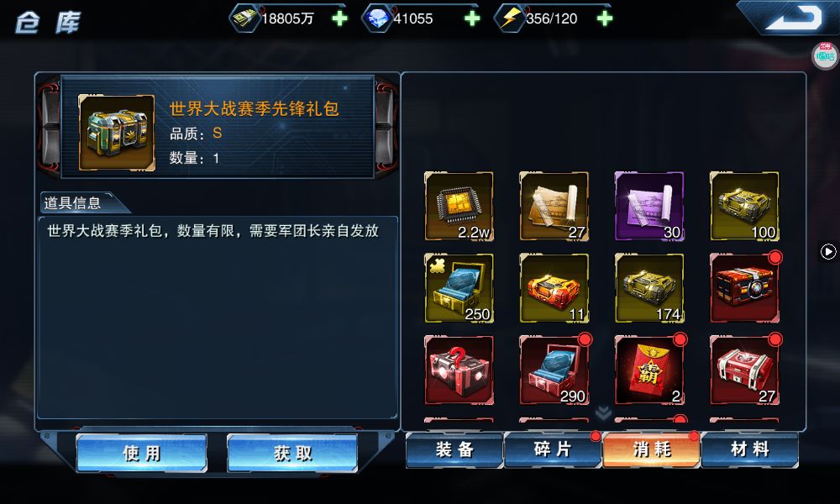The height and width of the screenshot is (504, 840).
Task: Click the 使用 button
Action: (141, 453)
